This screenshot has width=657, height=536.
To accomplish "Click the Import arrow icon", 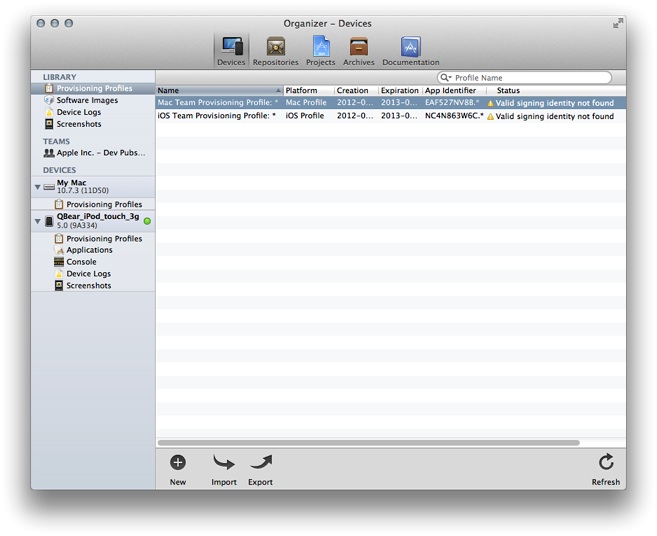I will [224, 463].
